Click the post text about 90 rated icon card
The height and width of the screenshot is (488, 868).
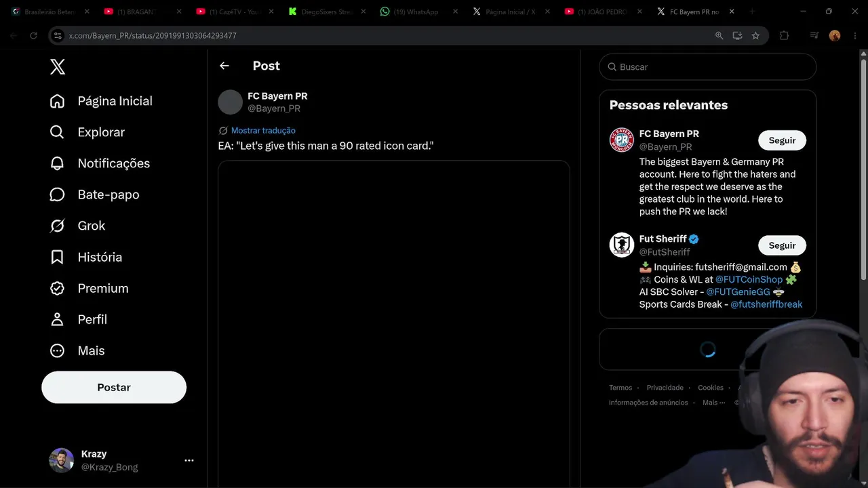click(325, 146)
